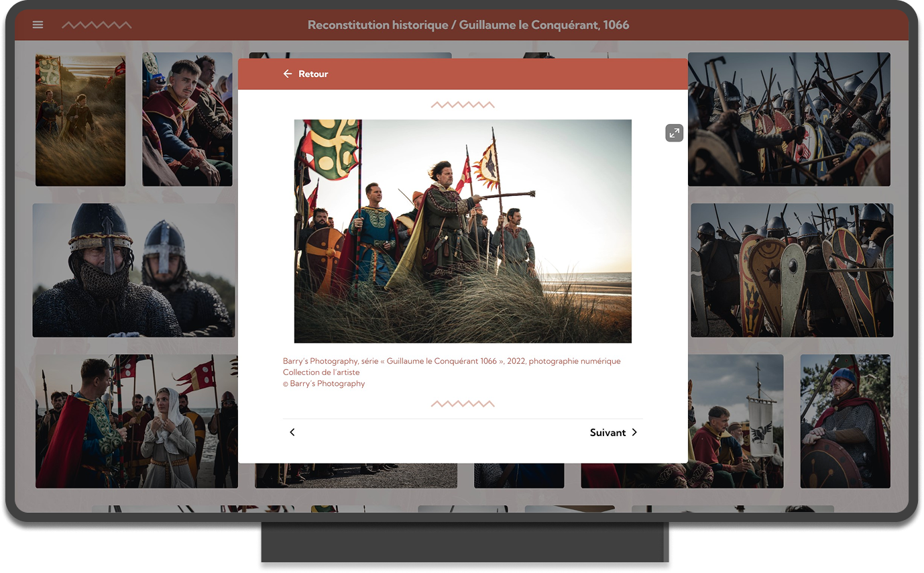Screen dimensions: 924x573
Task: Click the zigzag logo in the header
Action: click(97, 25)
